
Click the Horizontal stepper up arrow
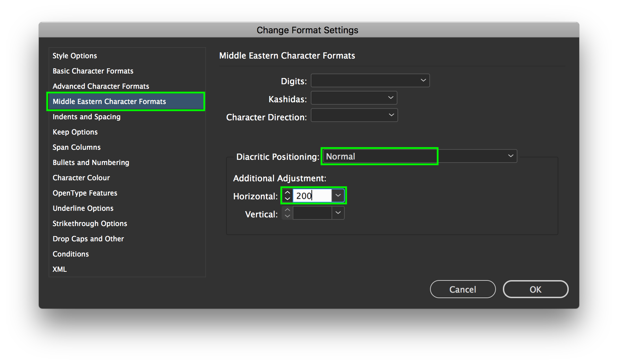(x=287, y=192)
